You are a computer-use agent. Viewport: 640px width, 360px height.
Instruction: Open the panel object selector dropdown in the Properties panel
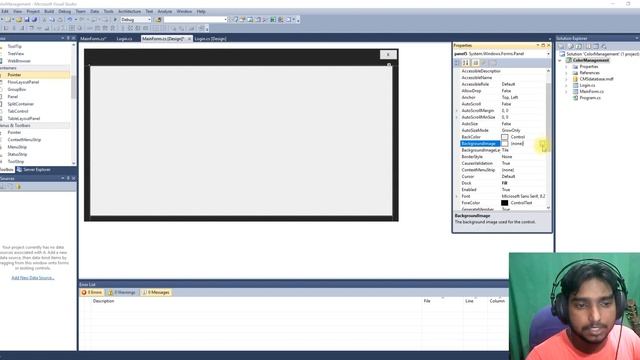548,54
